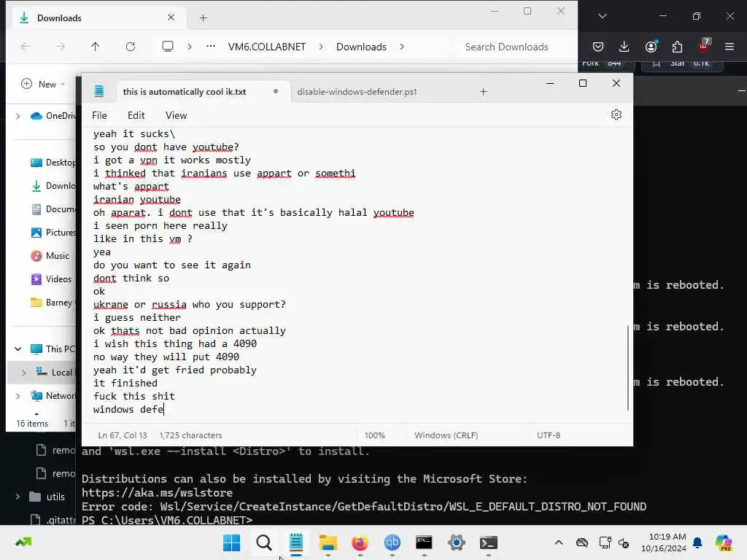Open Music in Explorer sidebar

tap(50, 256)
